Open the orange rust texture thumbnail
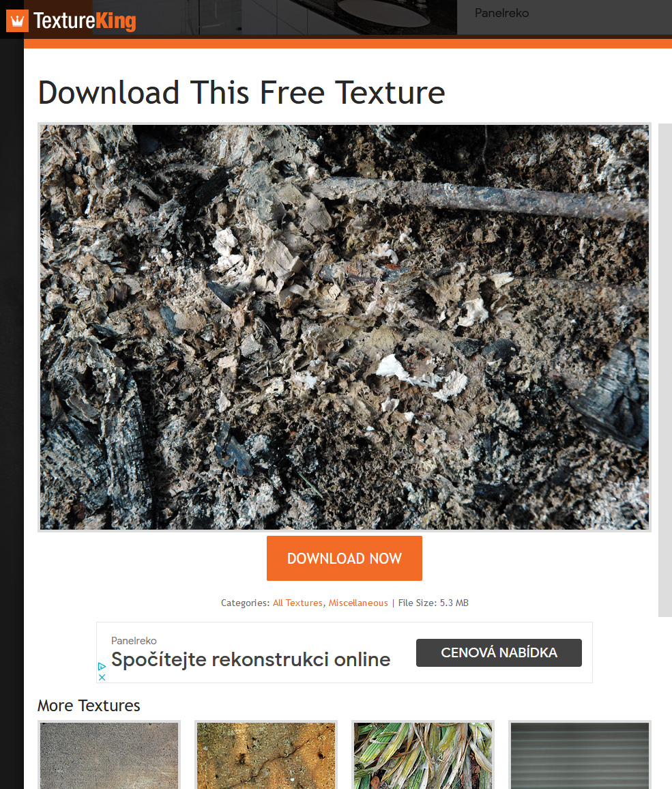 coord(266,755)
